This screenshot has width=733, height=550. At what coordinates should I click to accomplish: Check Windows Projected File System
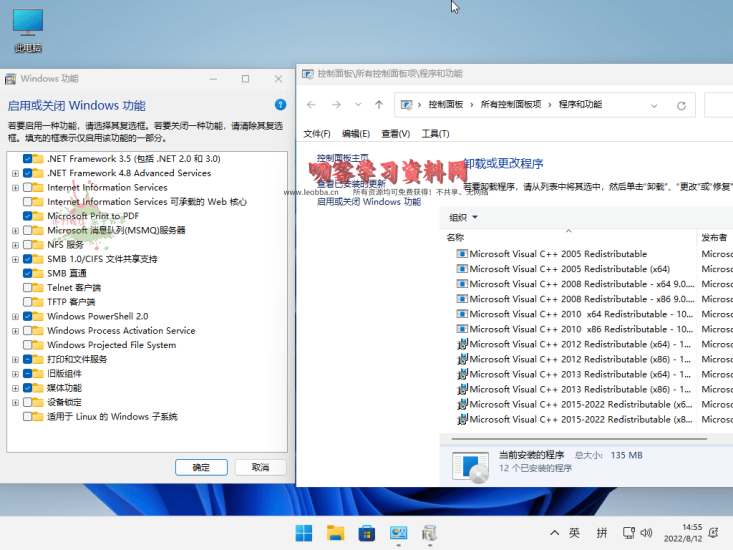click(x=27, y=345)
